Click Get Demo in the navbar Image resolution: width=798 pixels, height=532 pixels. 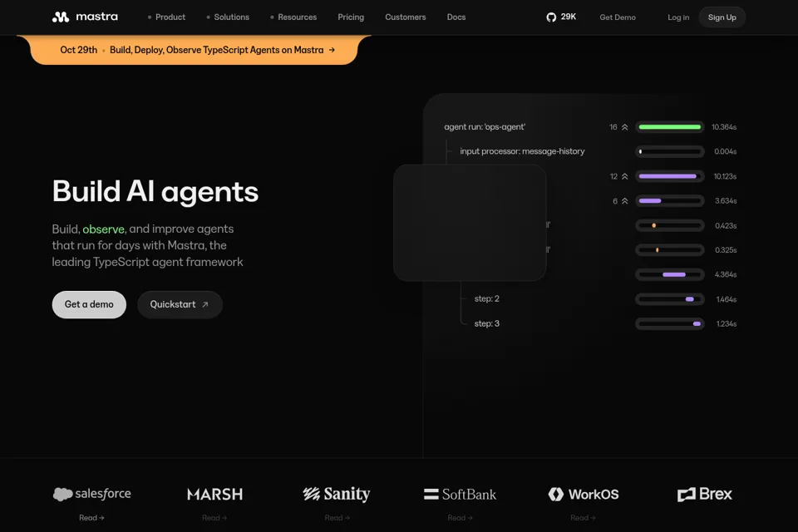618,17
